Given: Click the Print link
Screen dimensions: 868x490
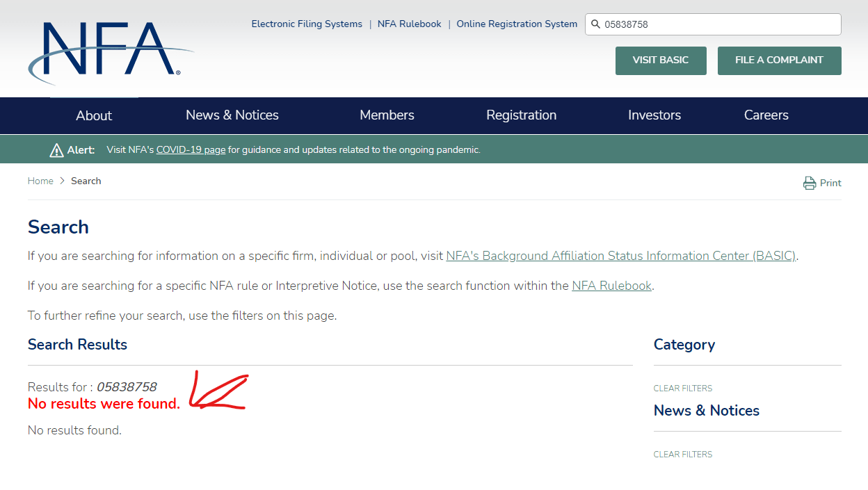Looking at the screenshot, I should (830, 183).
